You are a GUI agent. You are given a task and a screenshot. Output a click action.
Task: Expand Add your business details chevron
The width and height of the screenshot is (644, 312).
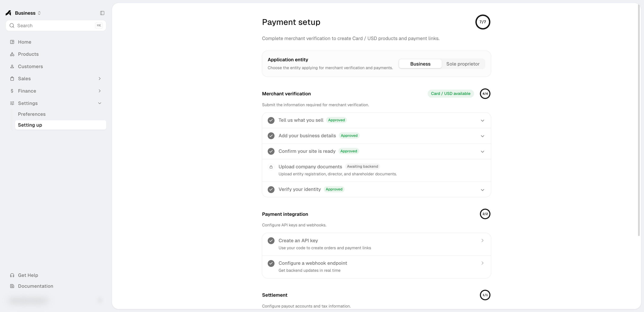click(x=482, y=136)
